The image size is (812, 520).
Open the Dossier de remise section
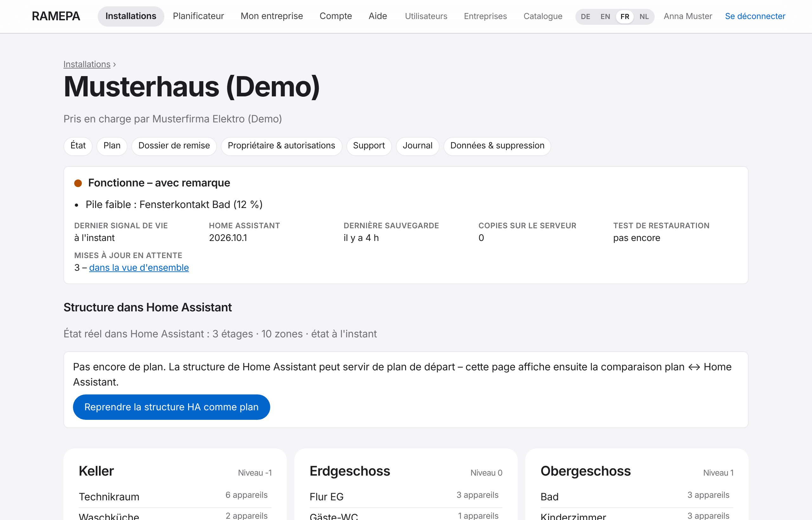(174, 146)
